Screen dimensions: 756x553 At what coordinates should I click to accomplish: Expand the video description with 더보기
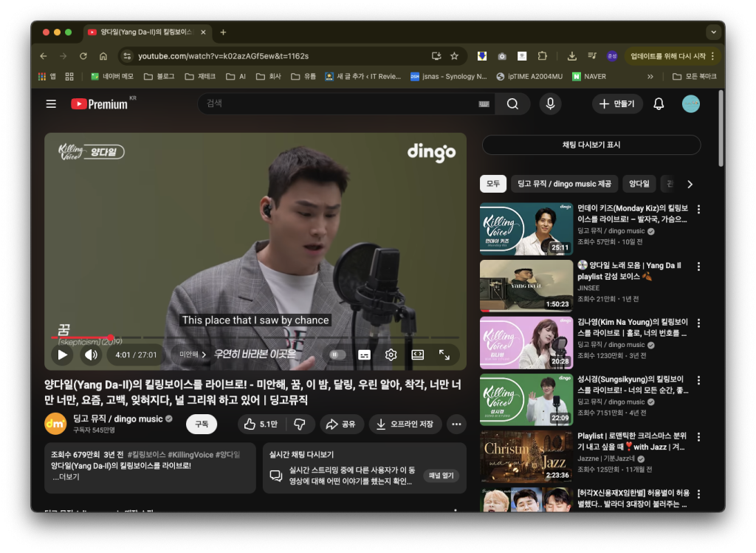pos(66,477)
